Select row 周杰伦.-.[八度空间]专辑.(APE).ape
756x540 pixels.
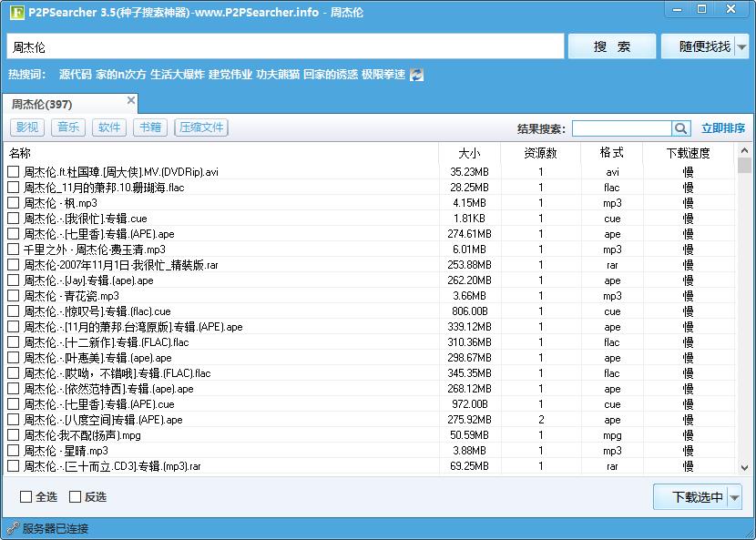click(371, 420)
